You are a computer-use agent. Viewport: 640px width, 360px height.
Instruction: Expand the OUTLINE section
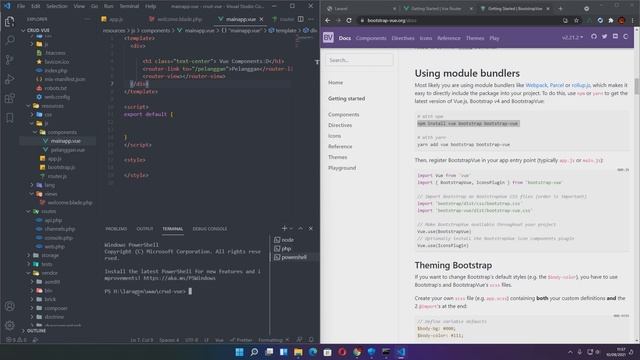(36, 331)
